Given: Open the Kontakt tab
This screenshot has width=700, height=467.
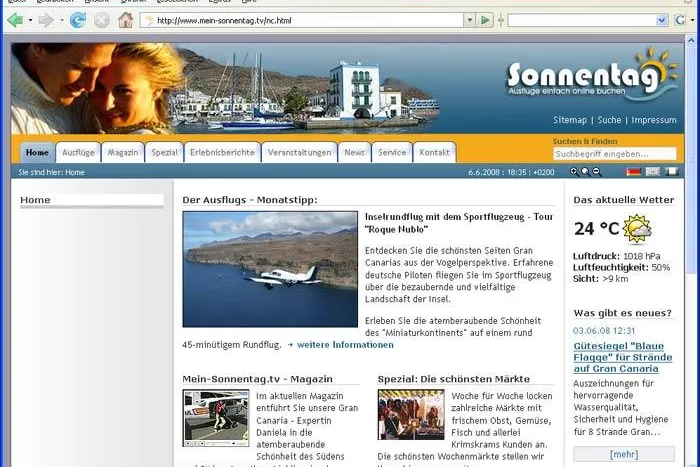Looking at the screenshot, I should pos(434,153).
